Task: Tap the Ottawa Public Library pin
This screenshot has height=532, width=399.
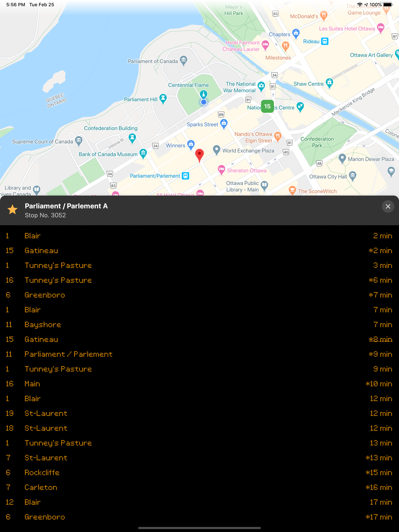Action: click(x=264, y=186)
